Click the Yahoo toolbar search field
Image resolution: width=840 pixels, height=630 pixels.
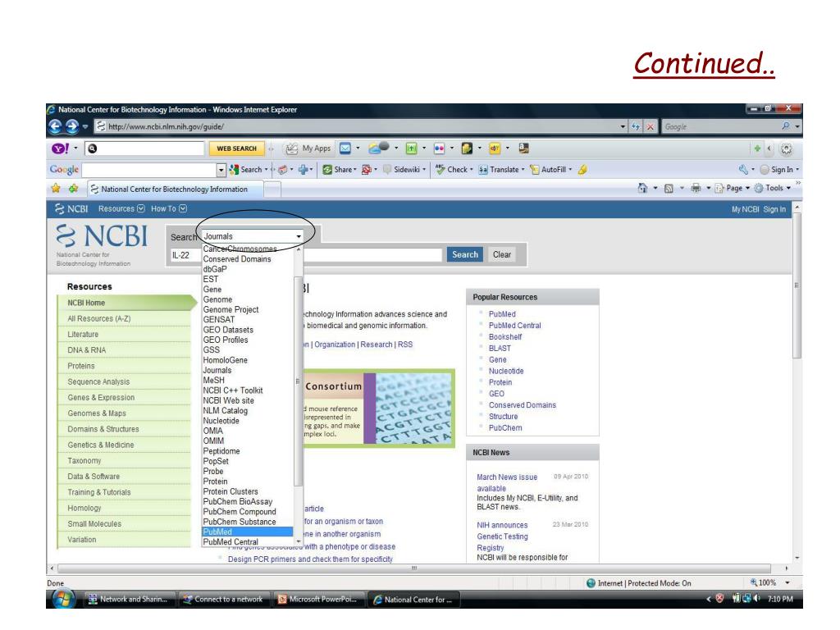coord(145,148)
